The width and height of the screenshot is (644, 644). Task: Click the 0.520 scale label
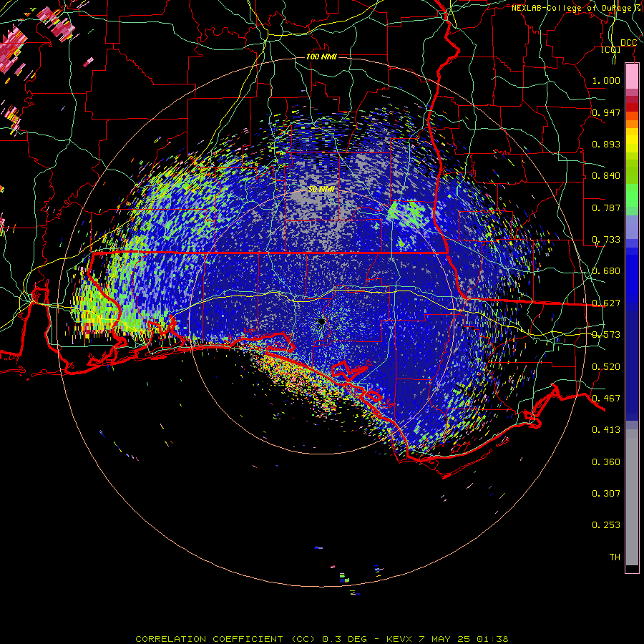point(606,367)
